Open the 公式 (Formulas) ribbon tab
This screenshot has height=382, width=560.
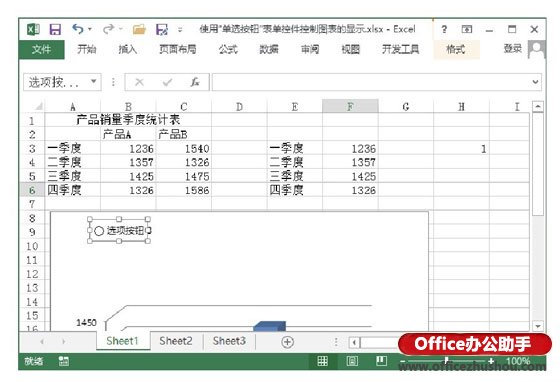[x=228, y=49]
